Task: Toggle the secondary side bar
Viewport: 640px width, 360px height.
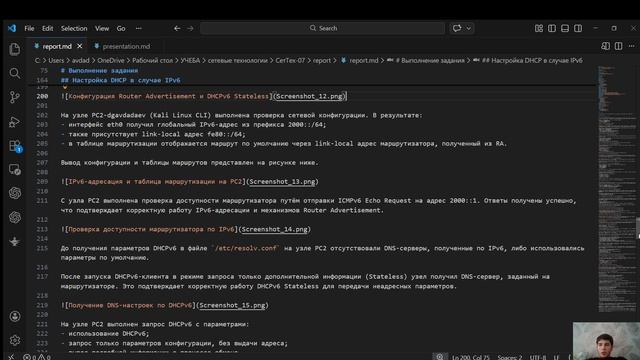Action: pos(578,28)
